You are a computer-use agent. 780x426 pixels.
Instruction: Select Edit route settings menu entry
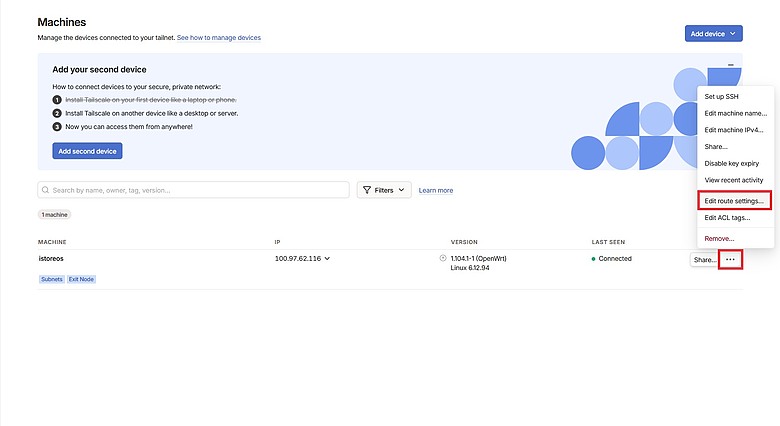click(734, 201)
